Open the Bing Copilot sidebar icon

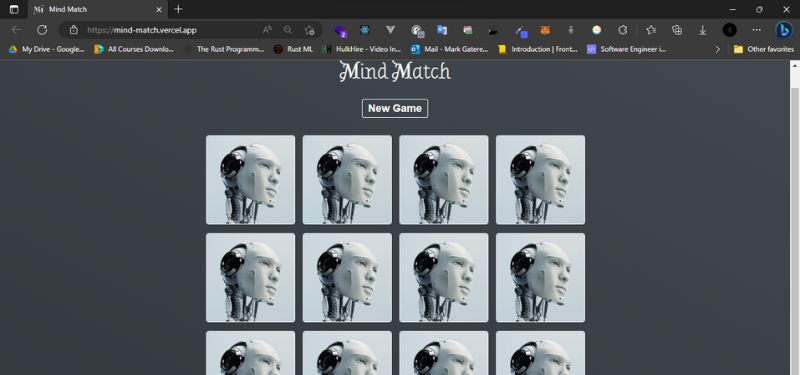pos(784,30)
